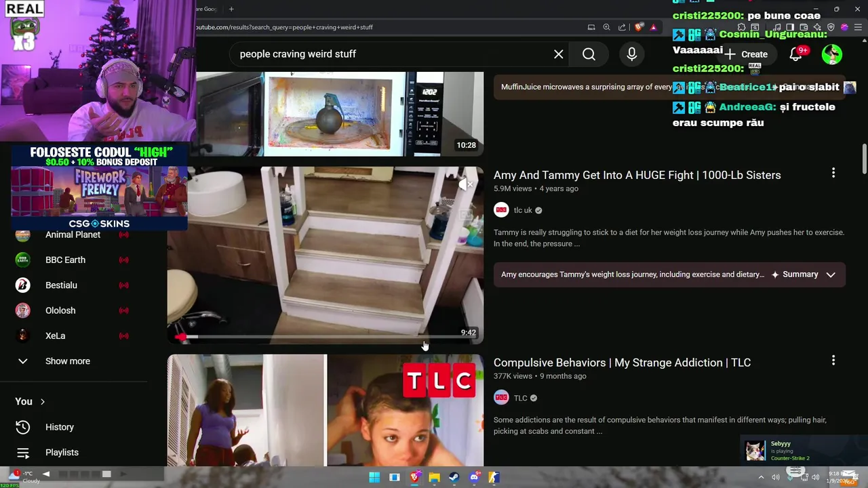Click the BBC Earth channel avatar icon
Viewport: 868px width, 488px height.
tap(23, 260)
